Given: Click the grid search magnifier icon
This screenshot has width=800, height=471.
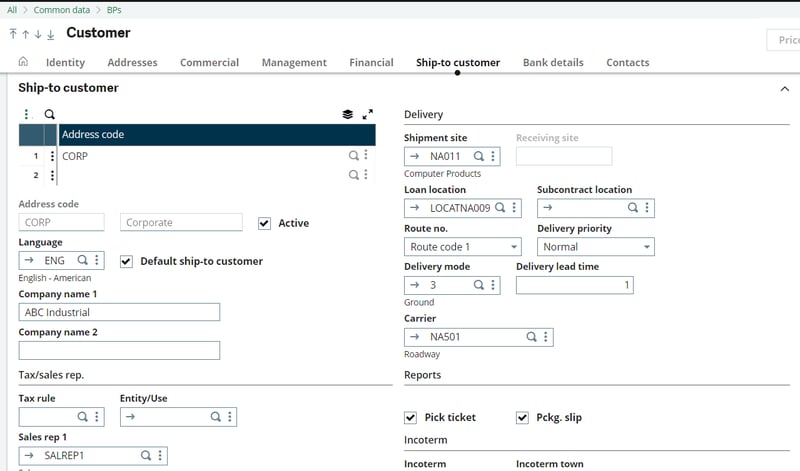Looking at the screenshot, I should 49,115.
